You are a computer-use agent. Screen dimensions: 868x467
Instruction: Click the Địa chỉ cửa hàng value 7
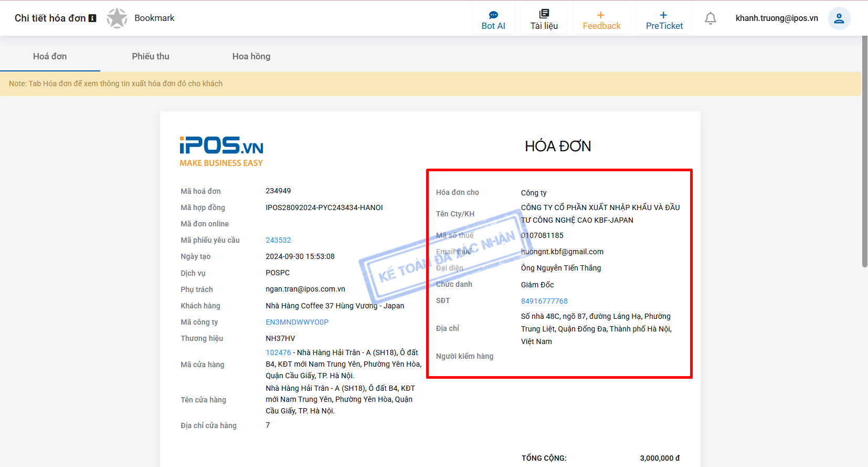[x=268, y=425]
